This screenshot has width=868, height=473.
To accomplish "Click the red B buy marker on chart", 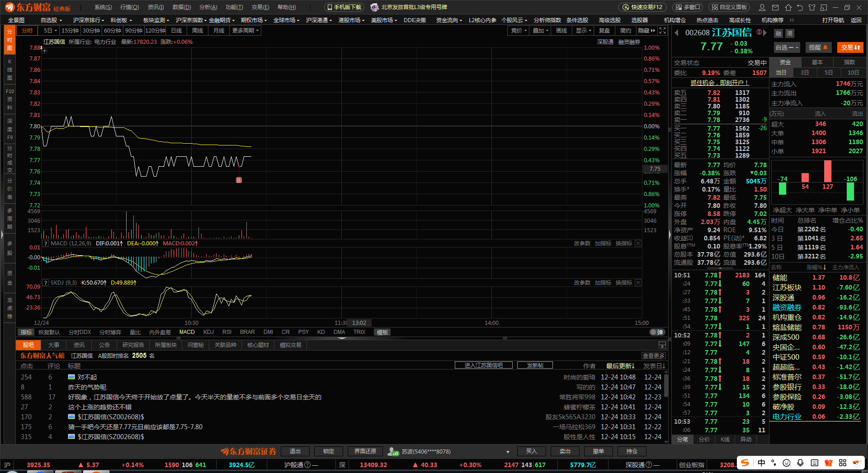I will pyautogui.click(x=239, y=180).
